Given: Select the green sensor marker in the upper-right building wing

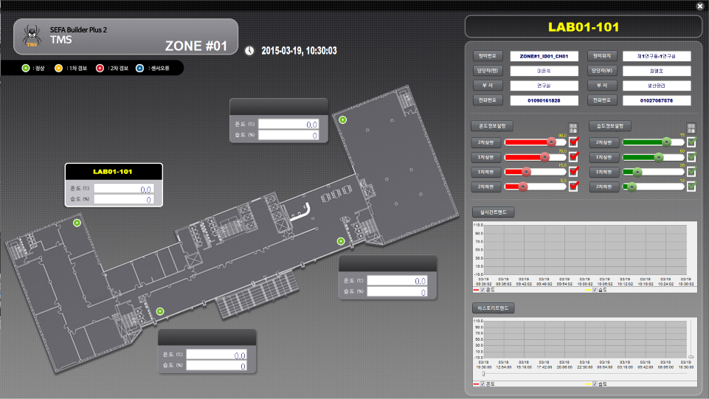Looking at the screenshot, I should [x=343, y=120].
